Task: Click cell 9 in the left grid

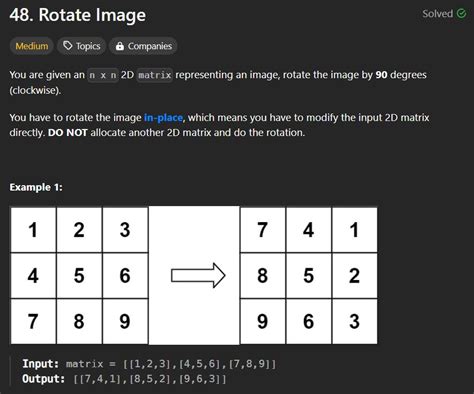Action: 125,321
